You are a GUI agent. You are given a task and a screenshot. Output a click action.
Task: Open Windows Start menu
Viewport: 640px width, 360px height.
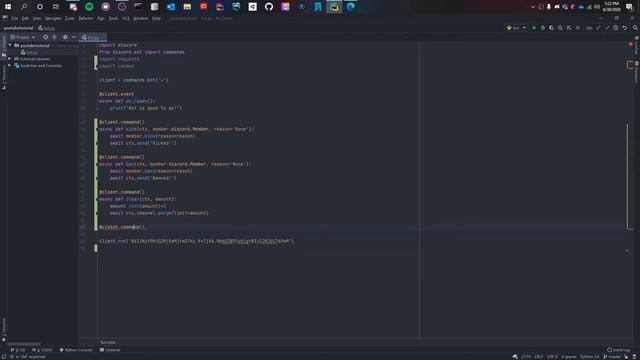coord(8,7)
